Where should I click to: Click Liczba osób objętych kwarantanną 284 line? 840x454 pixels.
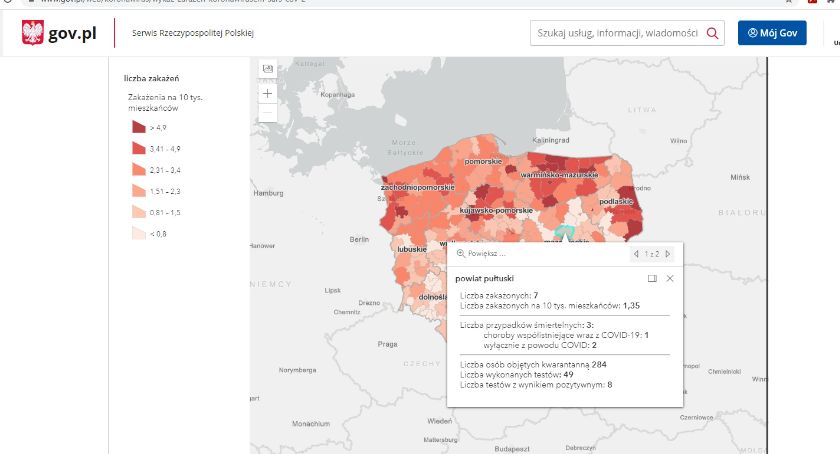tap(533, 364)
